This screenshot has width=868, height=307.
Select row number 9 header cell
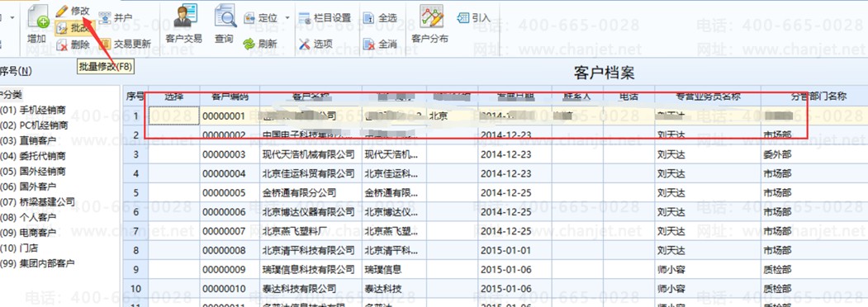135,269
